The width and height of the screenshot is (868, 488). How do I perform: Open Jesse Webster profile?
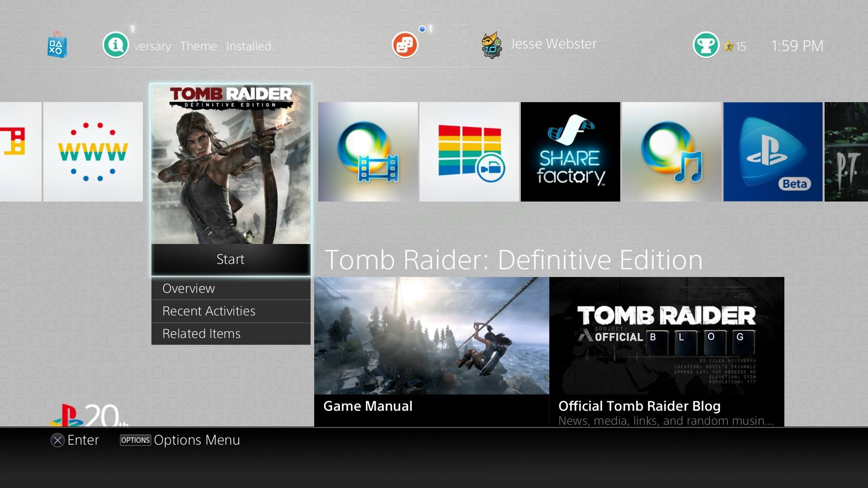(540, 44)
